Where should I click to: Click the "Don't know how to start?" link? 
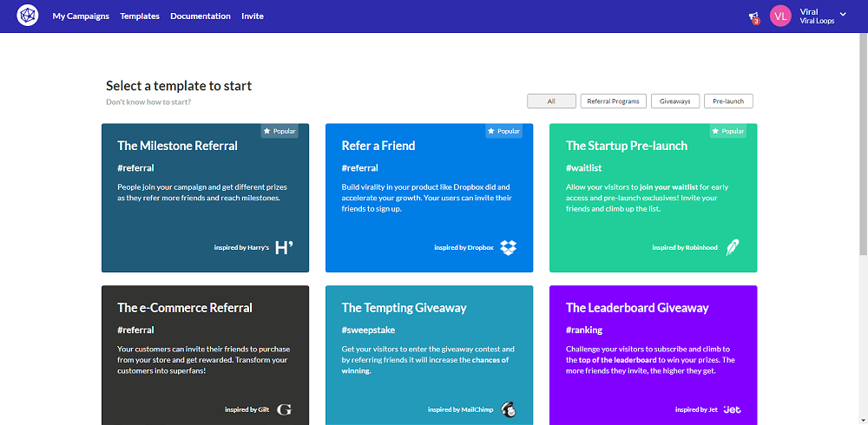click(x=149, y=101)
